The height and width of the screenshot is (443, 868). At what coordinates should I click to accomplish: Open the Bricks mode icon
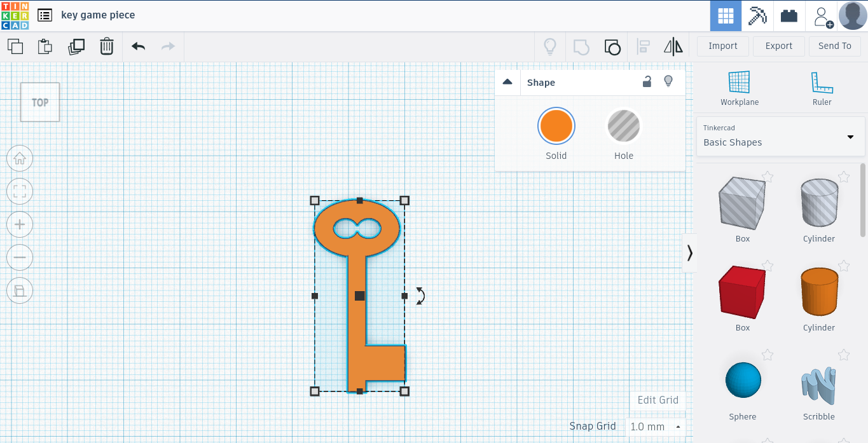point(789,16)
